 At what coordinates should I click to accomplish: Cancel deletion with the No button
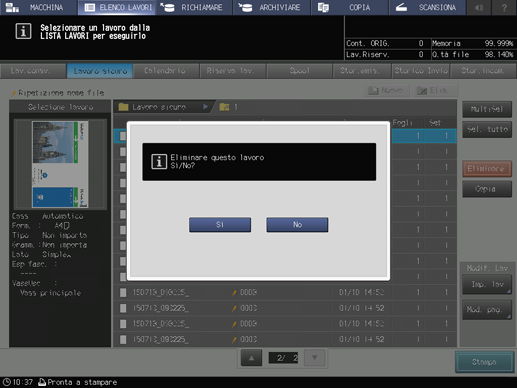point(297,225)
